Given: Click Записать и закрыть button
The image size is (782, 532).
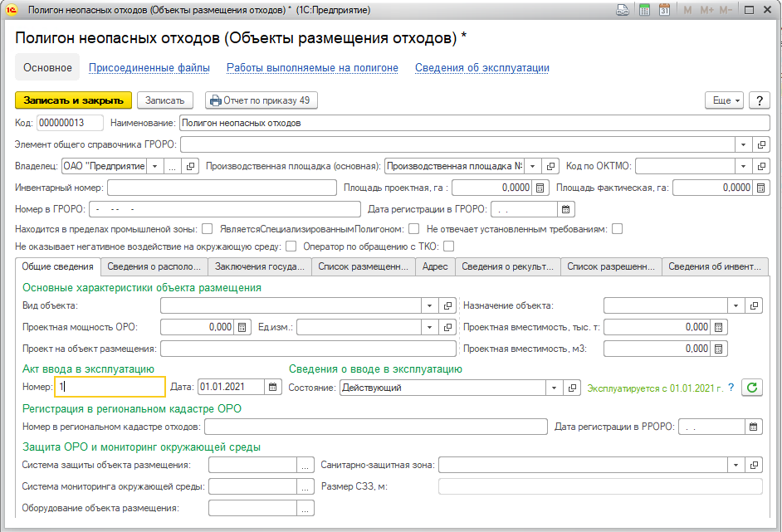Looking at the screenshot, I should (73, 100).
